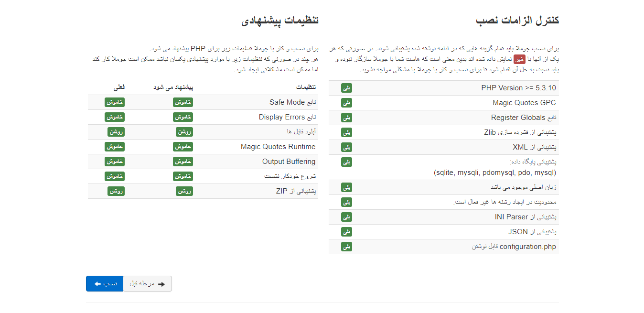Image resolution: width=644 pixels, height=313 pixels.
Task: Click the بلی badge next to PHP Version >= 5.3.10
Action: (x=346, y=88)
